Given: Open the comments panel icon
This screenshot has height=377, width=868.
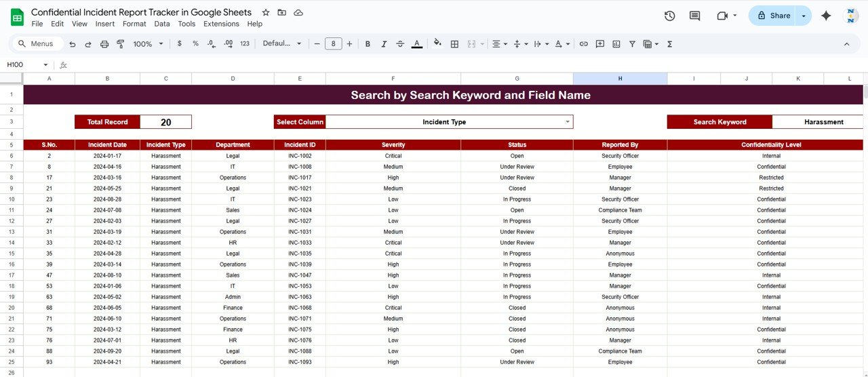Looking at the screenshot, I should pyautogui.click(x=694, y=16).
